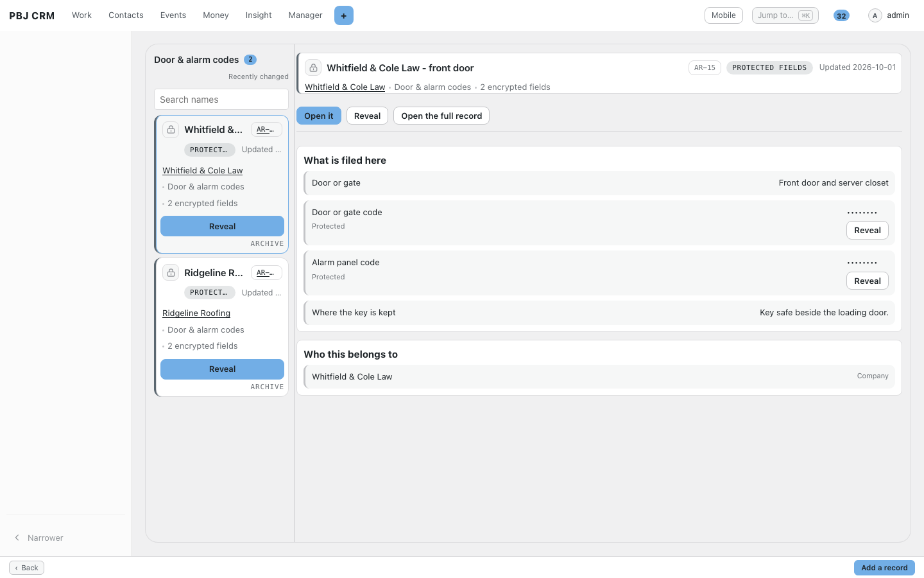The width and height of the screenshot is (924, 578).
Task: Click Reveal on the Ridgeline card
Action: tap(222, 369)
